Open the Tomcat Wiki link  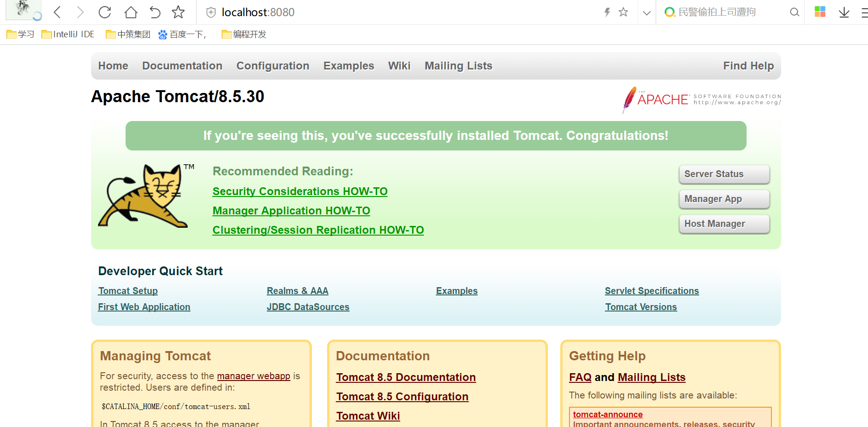click(368, 416)
